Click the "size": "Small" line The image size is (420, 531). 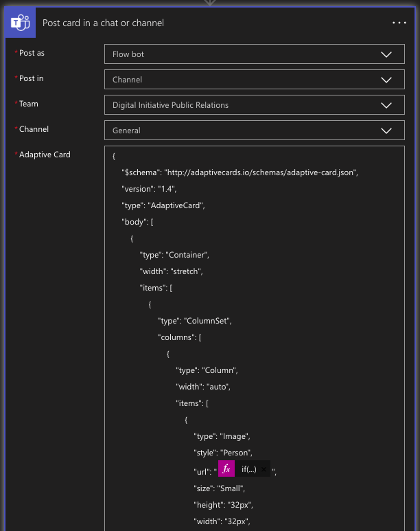pos(220,488)
